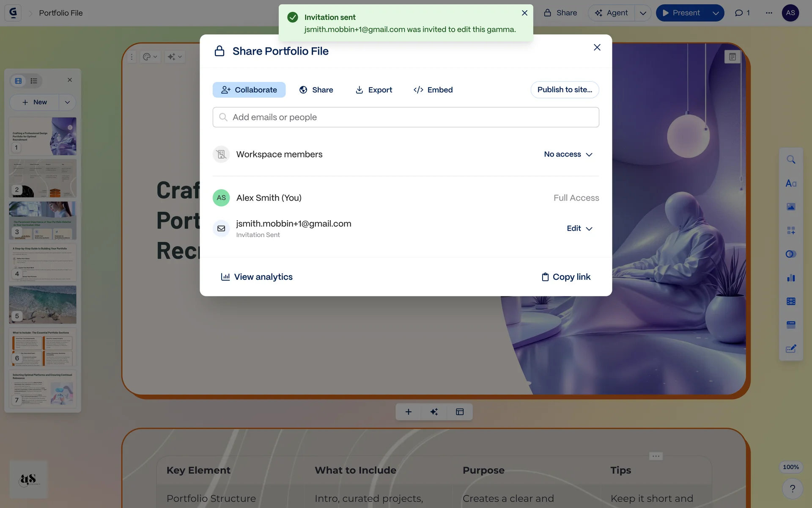812x508 pixels.
Task: Open the help question mark button
Action: pyautogui.click(x=792, y=489)
